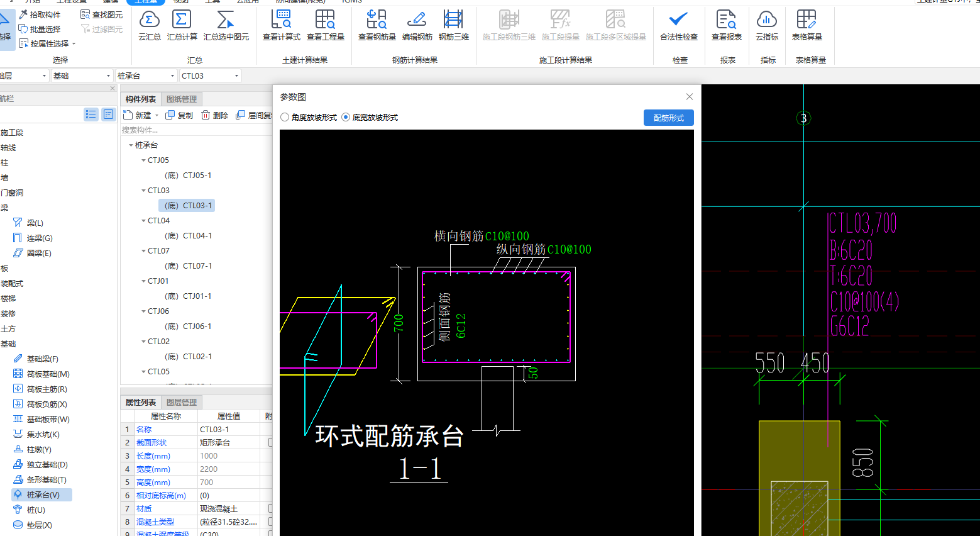Select 筏板基础(M) raft foundation item
Screen dimensions: 980x536
[41, 374]
